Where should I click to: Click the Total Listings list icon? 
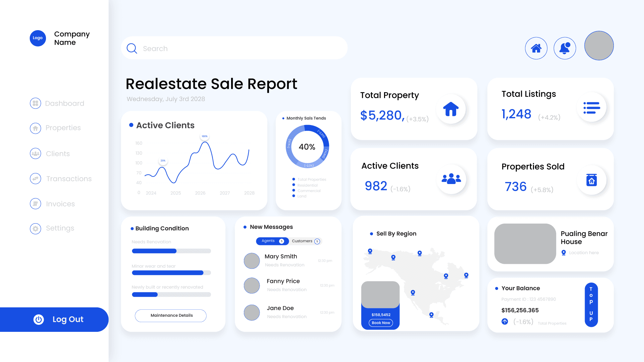pos(591,108)
